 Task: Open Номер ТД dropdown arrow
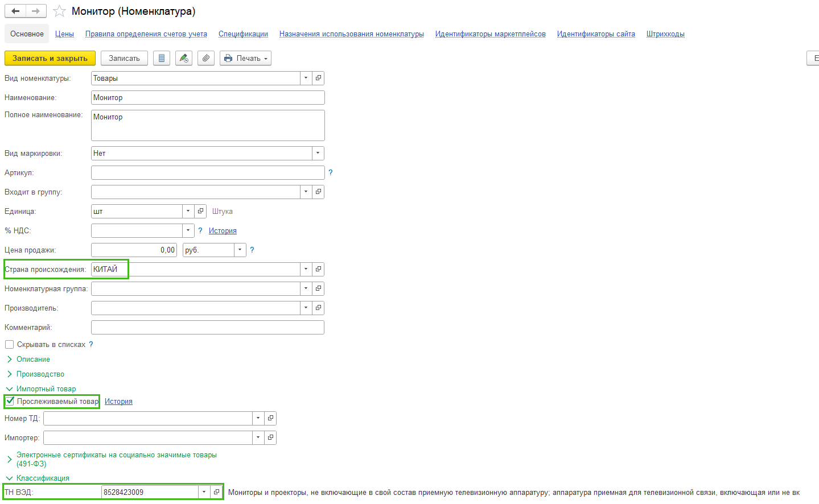coord(258,418)
